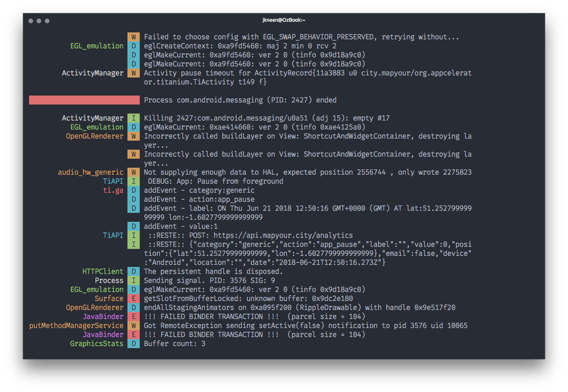Click the W warning badge beside ActivityManager
Viewport: 568px width, 392px height.
[x=133, y=73]
